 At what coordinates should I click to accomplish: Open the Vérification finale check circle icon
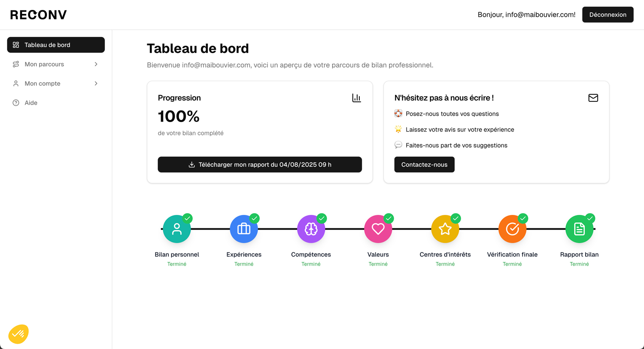512,229
